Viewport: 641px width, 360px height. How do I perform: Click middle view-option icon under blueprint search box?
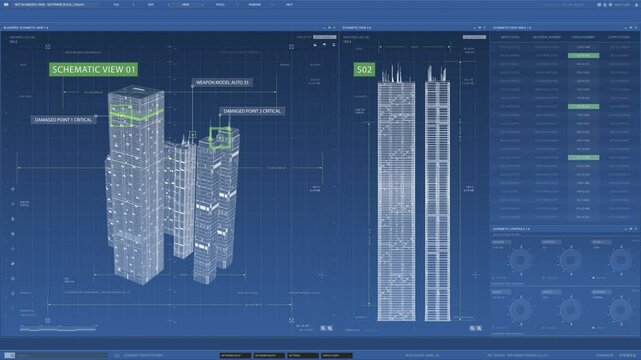point(324,45)
